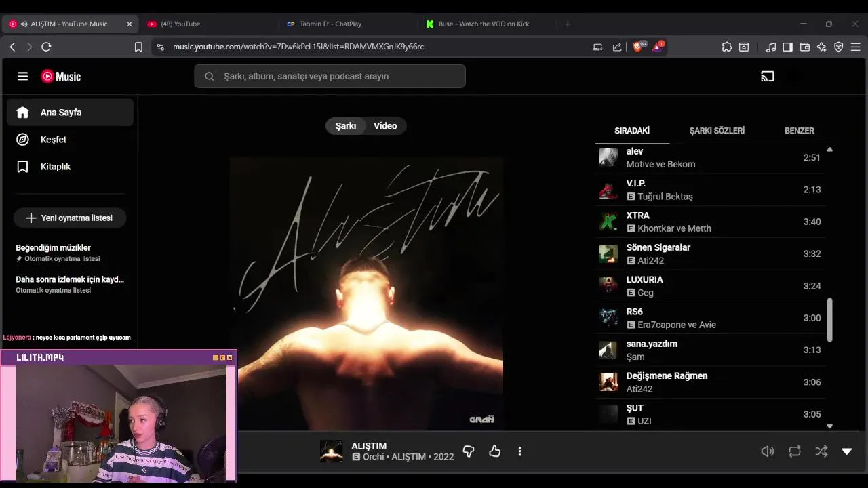Open the player bar three-dot menu

pyautogui.click(x=519, y=451)
